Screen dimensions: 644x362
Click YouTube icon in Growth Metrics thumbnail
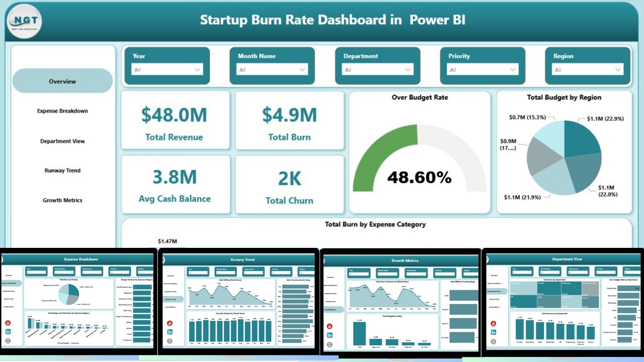point(330,326)
